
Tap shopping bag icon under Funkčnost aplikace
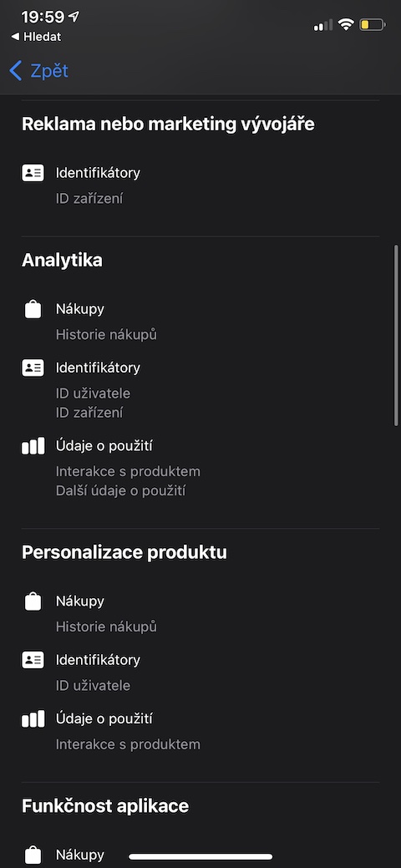click(33, 855)
